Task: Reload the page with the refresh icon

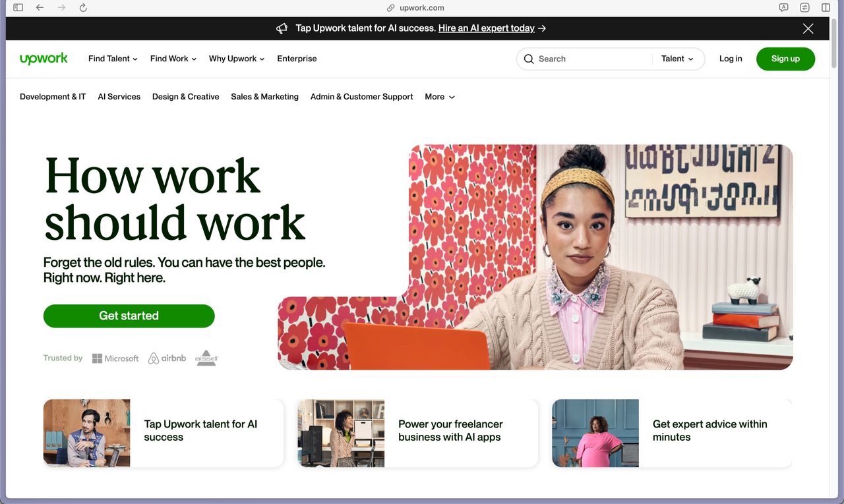Action: [83, 8]
